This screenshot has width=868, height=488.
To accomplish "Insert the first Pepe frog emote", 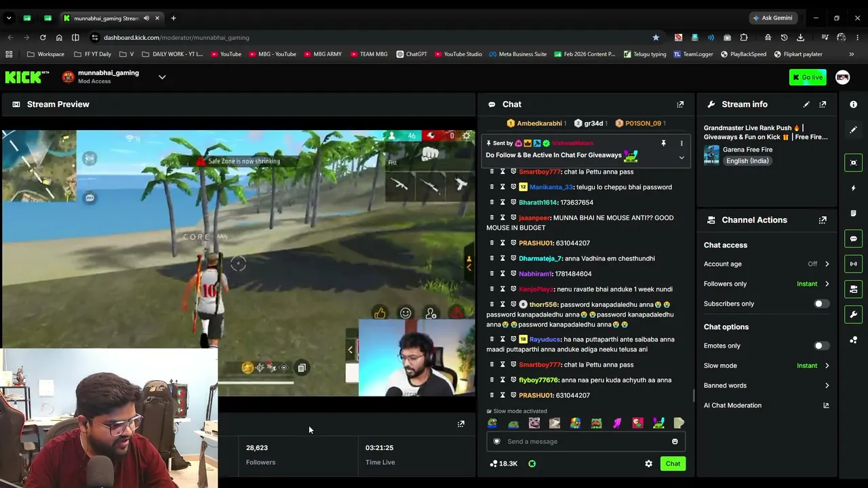I will coord(492,424).
